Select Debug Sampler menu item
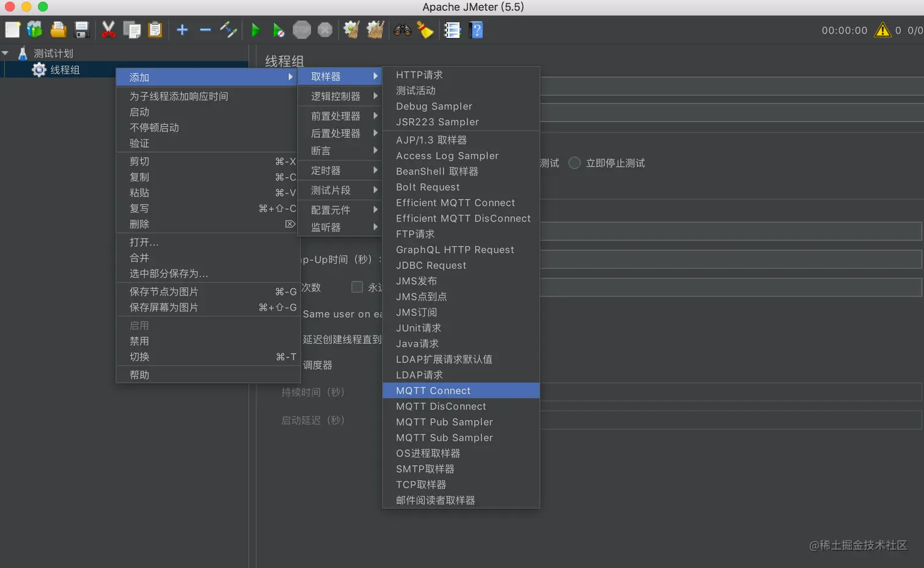924x568 pixels. click(x=461, y=106)
